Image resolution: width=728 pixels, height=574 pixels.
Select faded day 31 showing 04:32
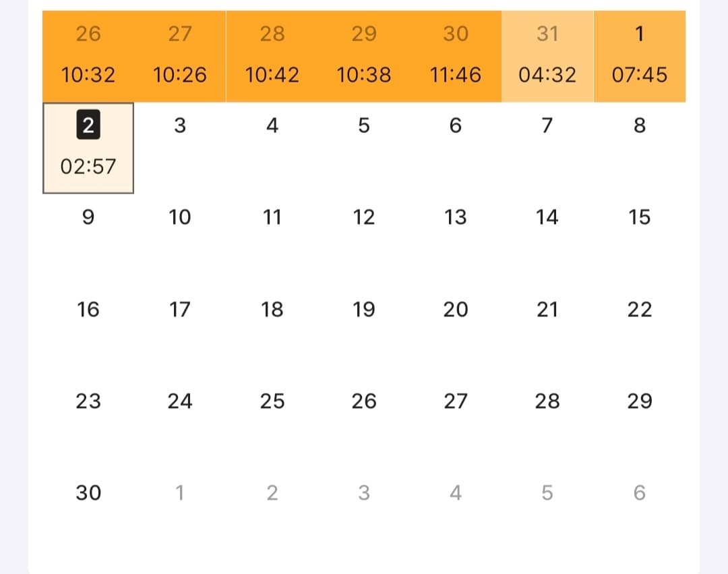547,56
